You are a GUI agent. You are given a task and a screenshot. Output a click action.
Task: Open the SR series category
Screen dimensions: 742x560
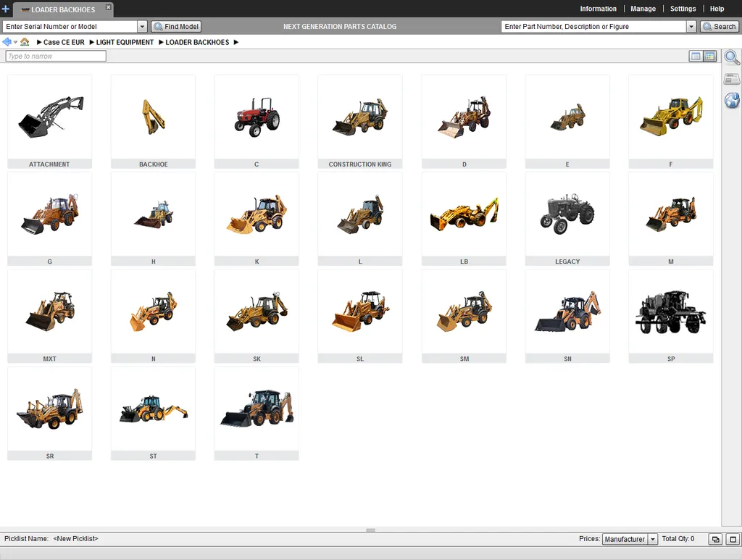[x=50, y=414]
